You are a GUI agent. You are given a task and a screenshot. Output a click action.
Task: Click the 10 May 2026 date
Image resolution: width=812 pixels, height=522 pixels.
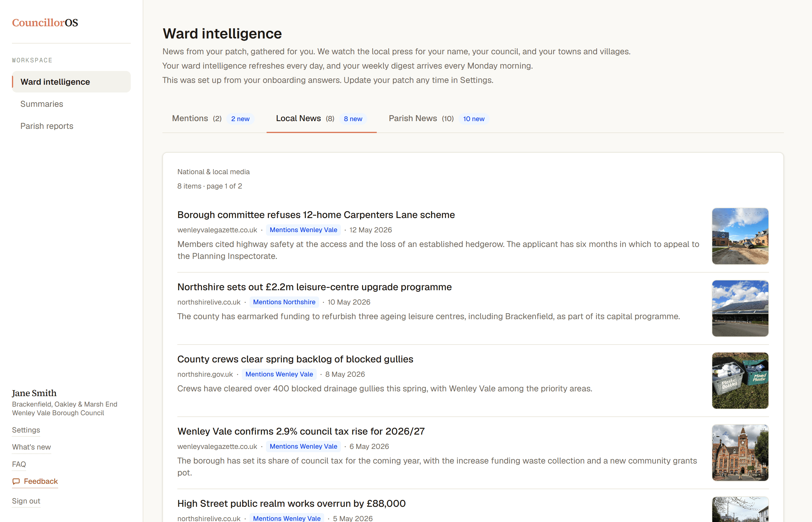(349, 302)
